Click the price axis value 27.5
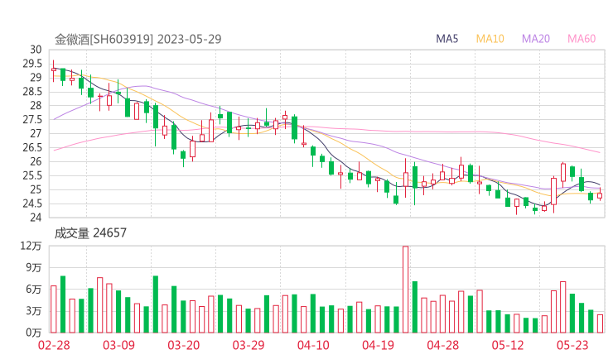This screenshot has height=364, width=613. coord(32,120)
